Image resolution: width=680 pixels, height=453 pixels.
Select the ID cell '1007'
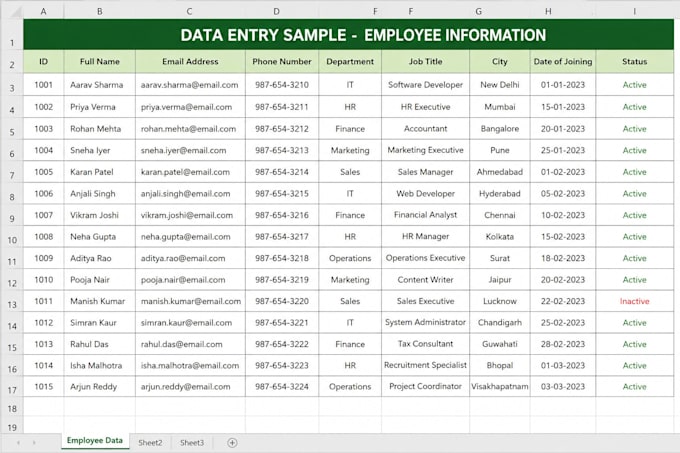[43, 215]
